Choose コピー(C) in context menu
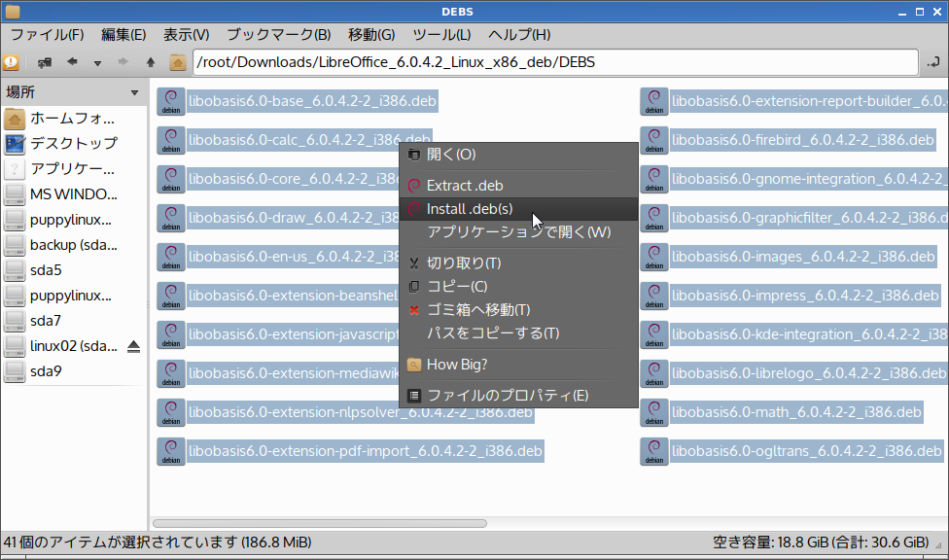 click(x=518, y=287)
